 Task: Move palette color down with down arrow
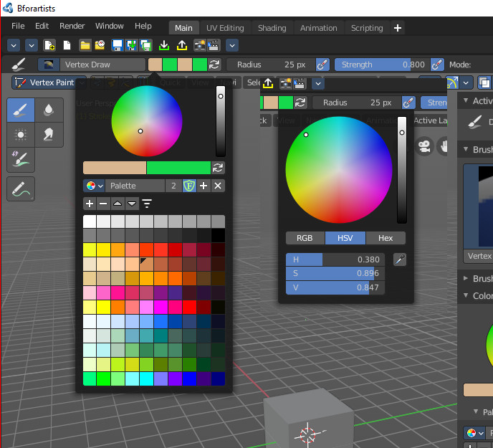point(132,204)
